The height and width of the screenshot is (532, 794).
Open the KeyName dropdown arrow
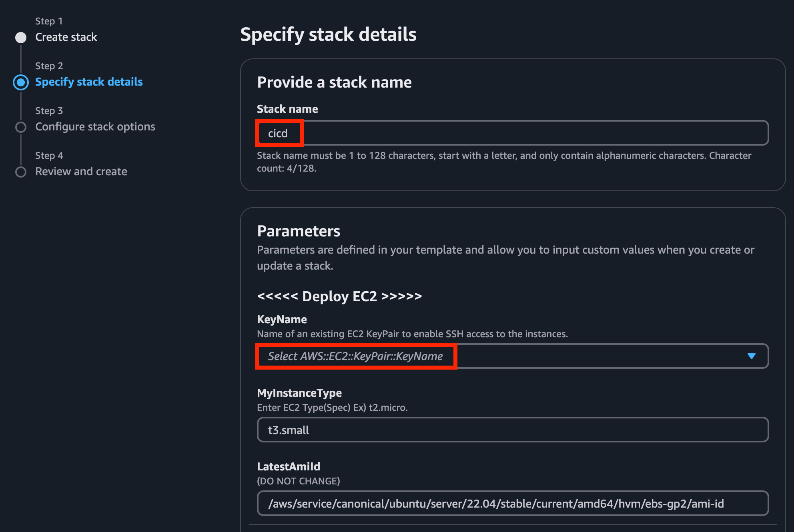tap(751, 356)
